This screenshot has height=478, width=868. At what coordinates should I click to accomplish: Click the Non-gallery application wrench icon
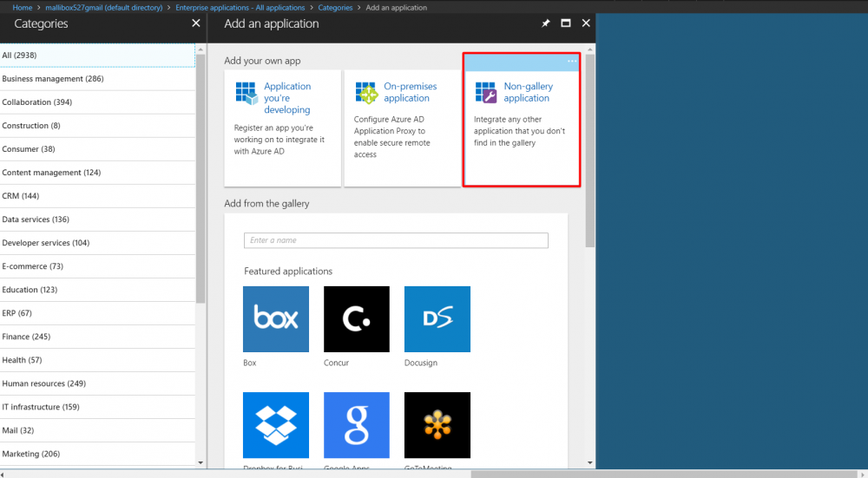tap(486, 93)
